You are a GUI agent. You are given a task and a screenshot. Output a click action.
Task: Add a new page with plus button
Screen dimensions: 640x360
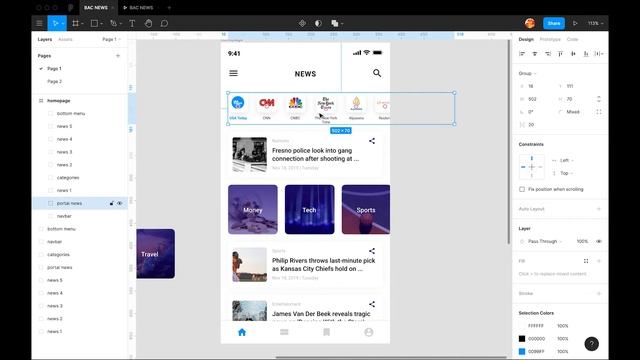118,56
